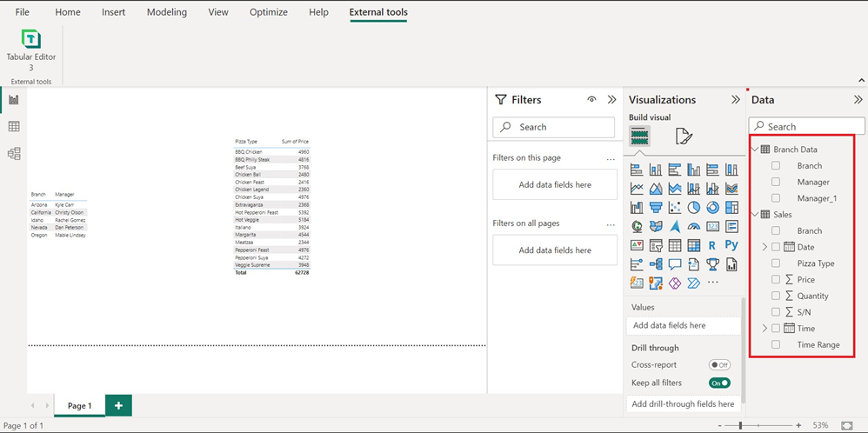868x433 pixels.
Task: Choose the Matrix visual icon
Action: click(x=694, y=244)
